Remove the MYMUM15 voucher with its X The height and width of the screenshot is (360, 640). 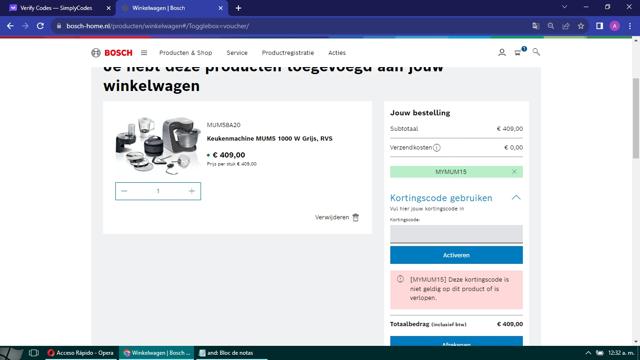tap(514, 171)
